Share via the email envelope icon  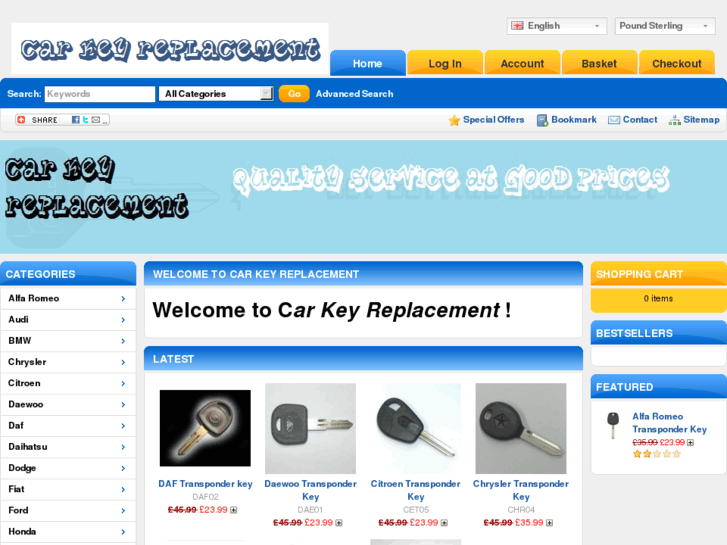96,120
